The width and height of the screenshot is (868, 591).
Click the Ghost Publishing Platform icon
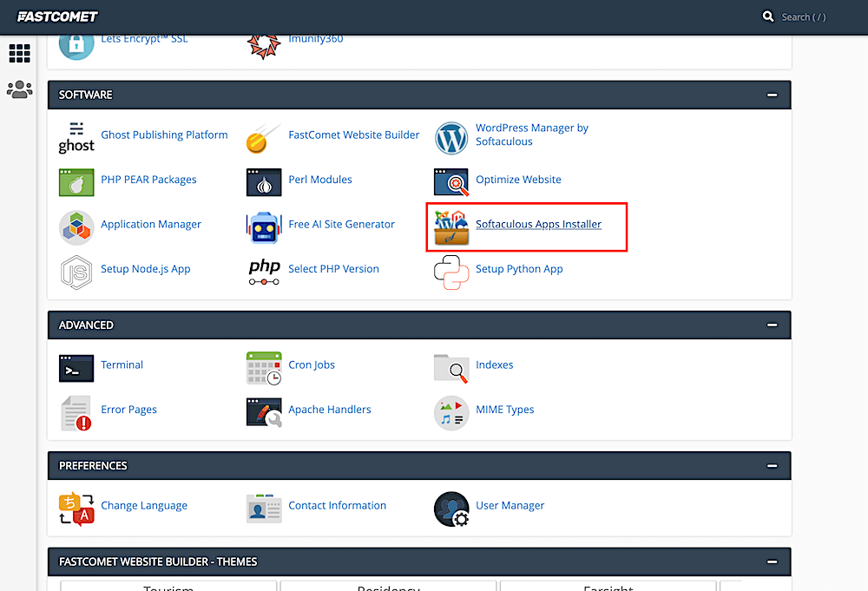point(76,137)
